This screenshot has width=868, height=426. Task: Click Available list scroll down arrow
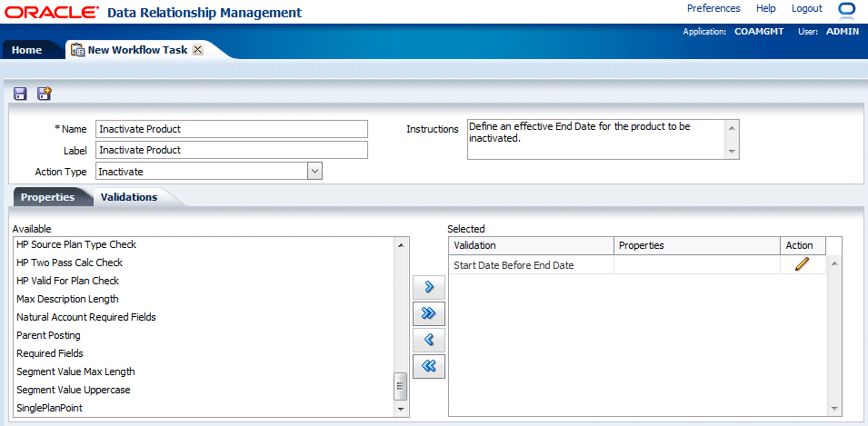click(x=402, y=409)
